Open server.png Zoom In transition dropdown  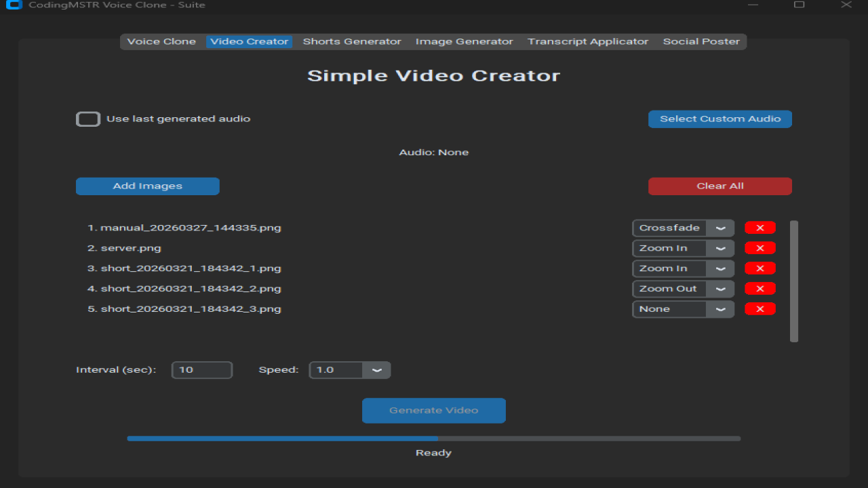pos(684,248)
